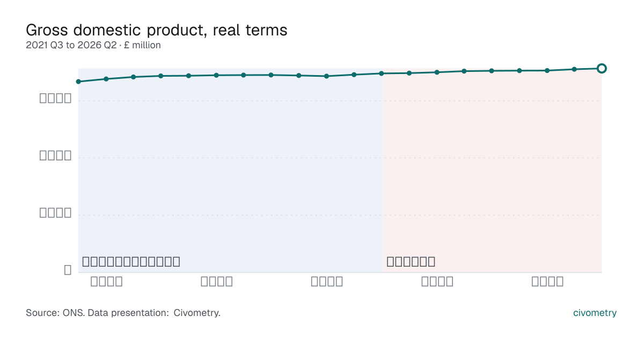Open the civometry brand link

coord(595,313)
